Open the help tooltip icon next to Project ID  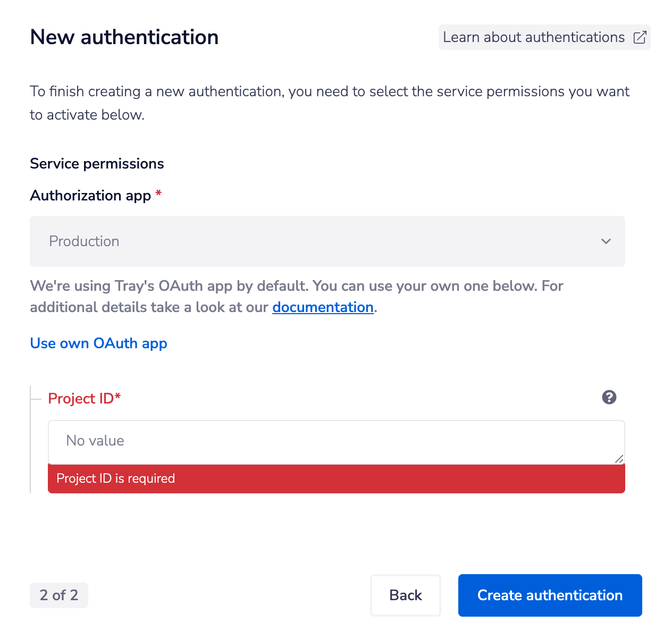point(609,397)
